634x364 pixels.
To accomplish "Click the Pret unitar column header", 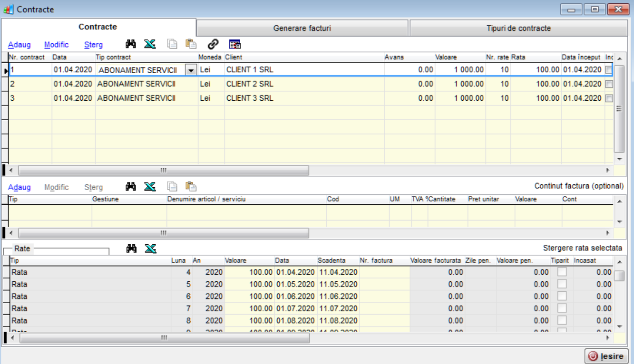I will [x=491, y=199].
